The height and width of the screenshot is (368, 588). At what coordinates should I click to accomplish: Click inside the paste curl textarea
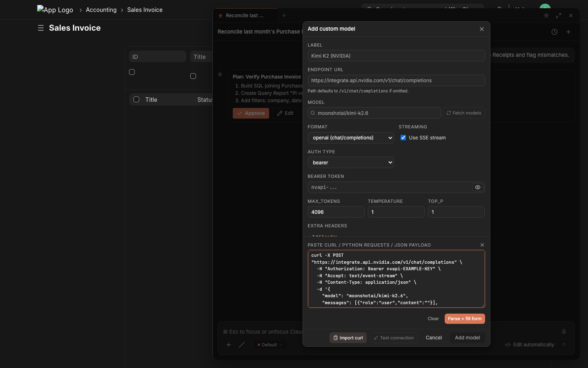point(396,279)
